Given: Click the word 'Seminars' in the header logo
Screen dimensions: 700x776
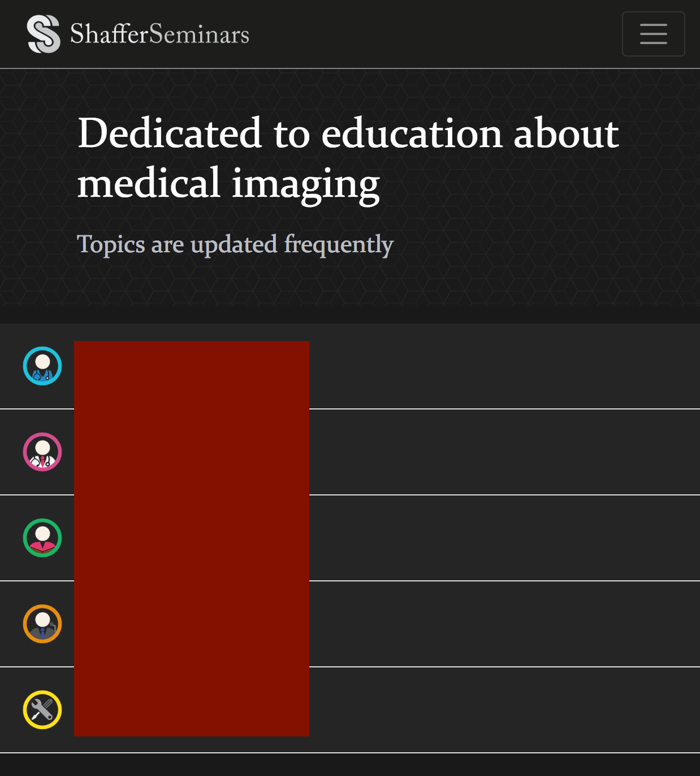Looking at the screenshot, I should pyautogui.click(x=200, y=34).
